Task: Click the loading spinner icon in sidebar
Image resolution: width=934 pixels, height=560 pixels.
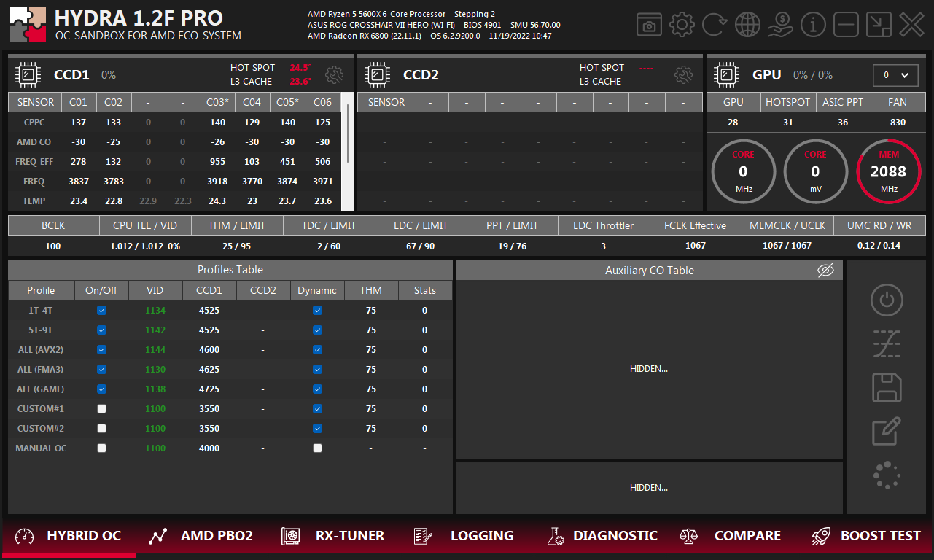Action: click(887, 474)
